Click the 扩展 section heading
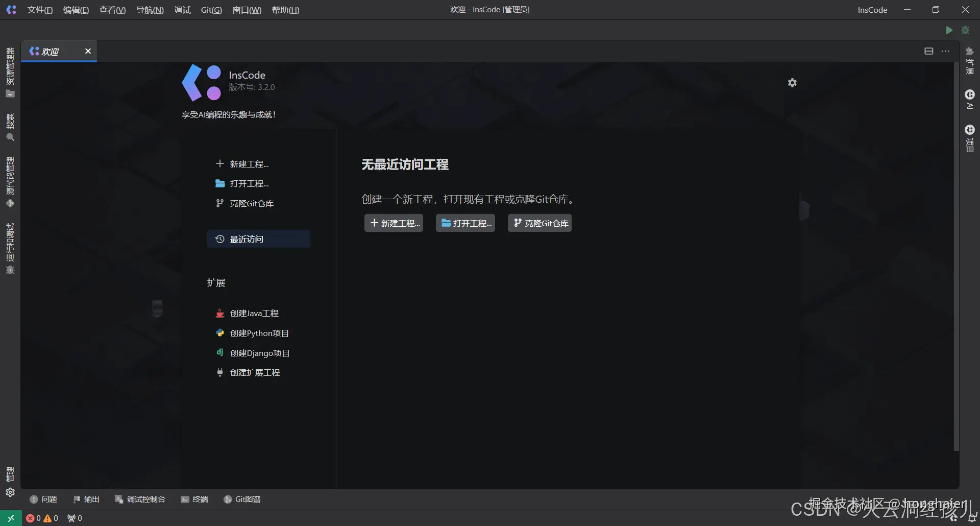Image resolution: width=980 pixels, height=526 pixels. [216, 283]
